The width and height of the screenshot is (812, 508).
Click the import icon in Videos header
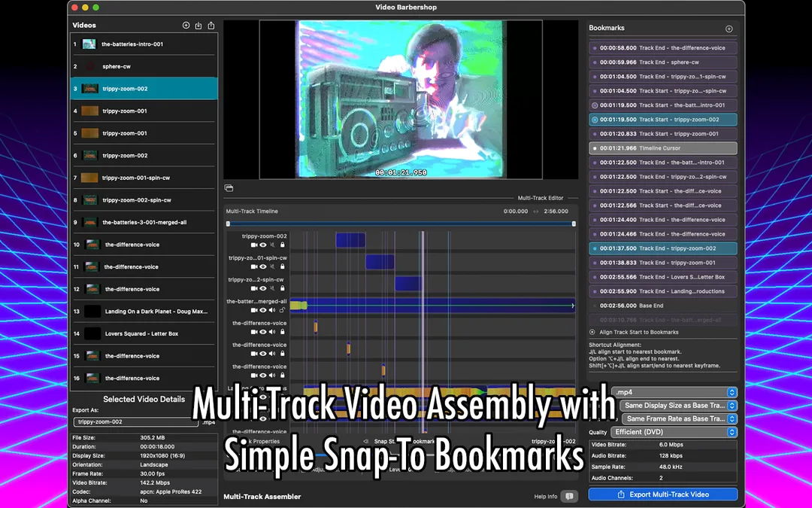click(198, 26)
